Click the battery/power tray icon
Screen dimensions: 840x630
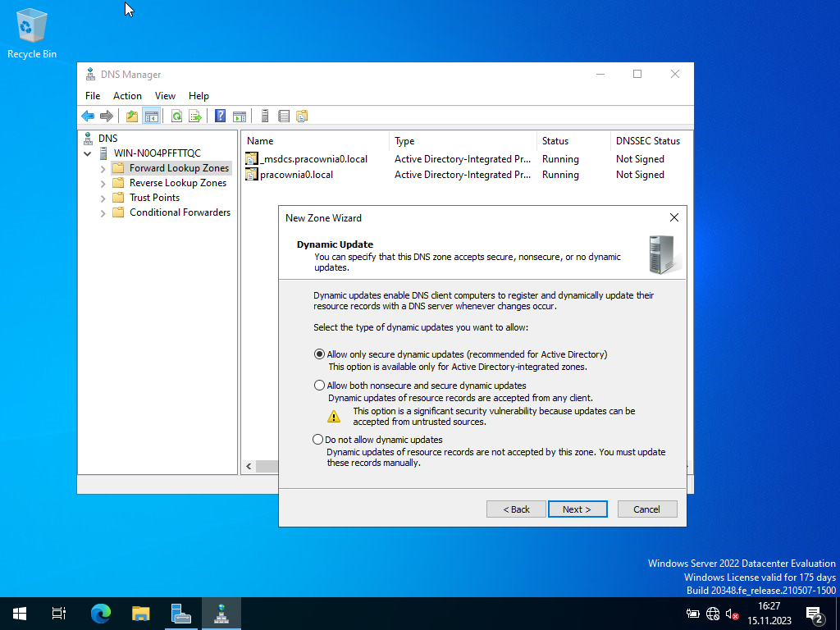tap(692, 614)
